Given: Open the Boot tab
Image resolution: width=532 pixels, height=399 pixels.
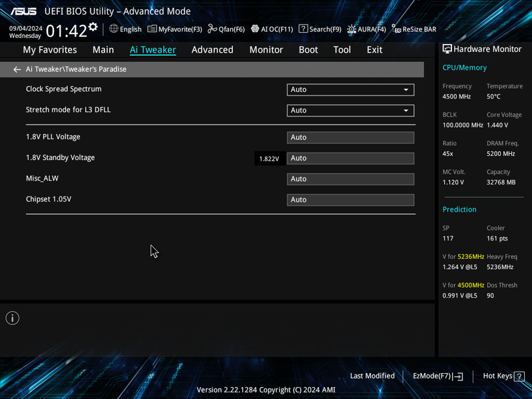Looking at the screenshot, I should (x=308, y=50).
